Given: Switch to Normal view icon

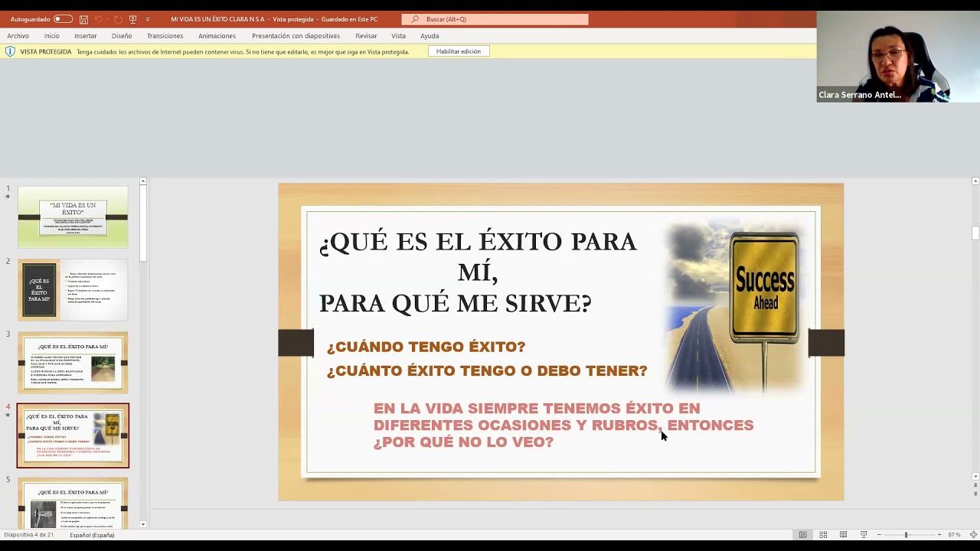Looking at the screenshot, I should pyautogui.click(x=802, y=535).
